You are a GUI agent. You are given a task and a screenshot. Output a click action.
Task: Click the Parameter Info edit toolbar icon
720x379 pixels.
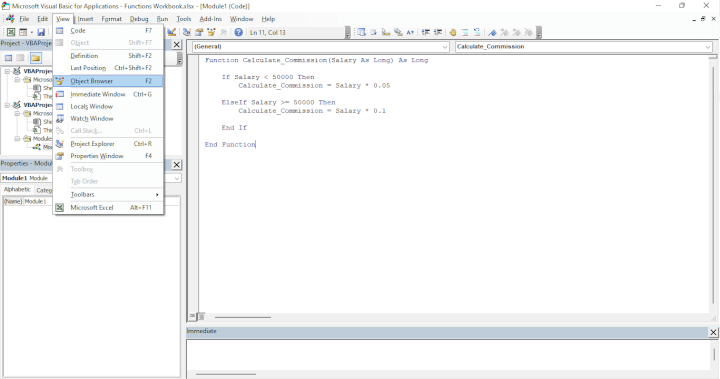click(398, 32)
